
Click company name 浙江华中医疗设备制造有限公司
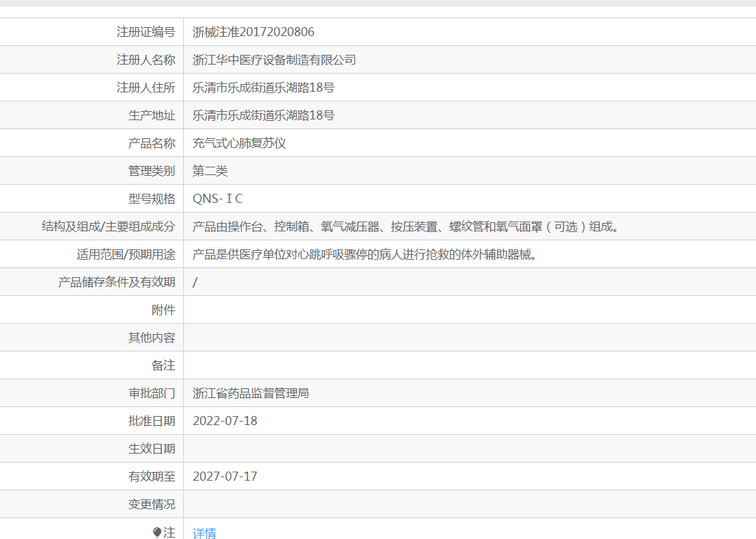[x=274, y=60]
